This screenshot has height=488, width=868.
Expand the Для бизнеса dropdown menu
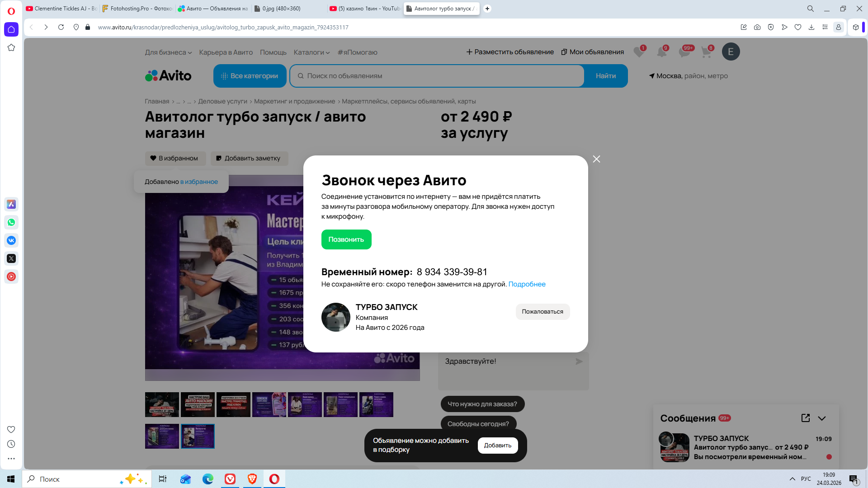[x=168, y=52]
